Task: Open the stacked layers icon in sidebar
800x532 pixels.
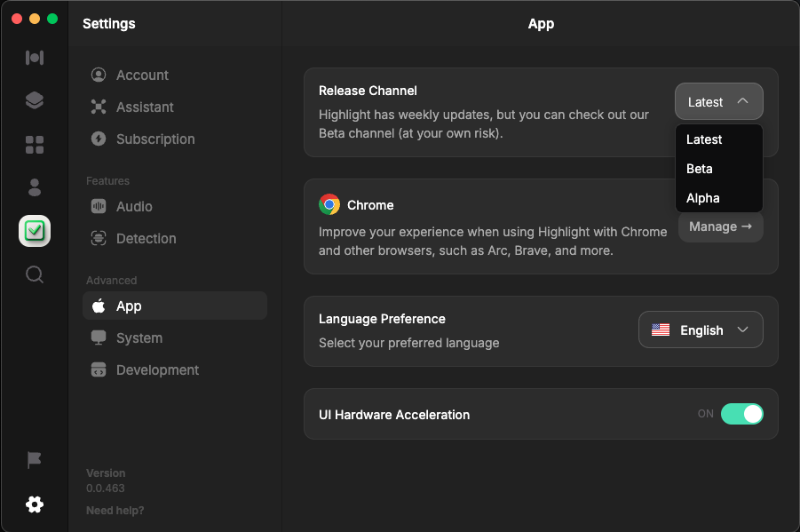Action: 35,100
